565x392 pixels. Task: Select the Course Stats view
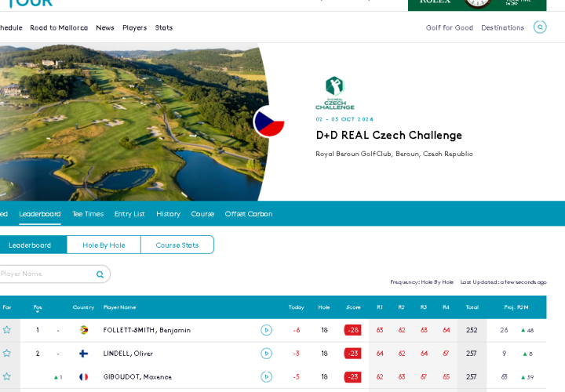pyautogui.click(x=177, y=245)
